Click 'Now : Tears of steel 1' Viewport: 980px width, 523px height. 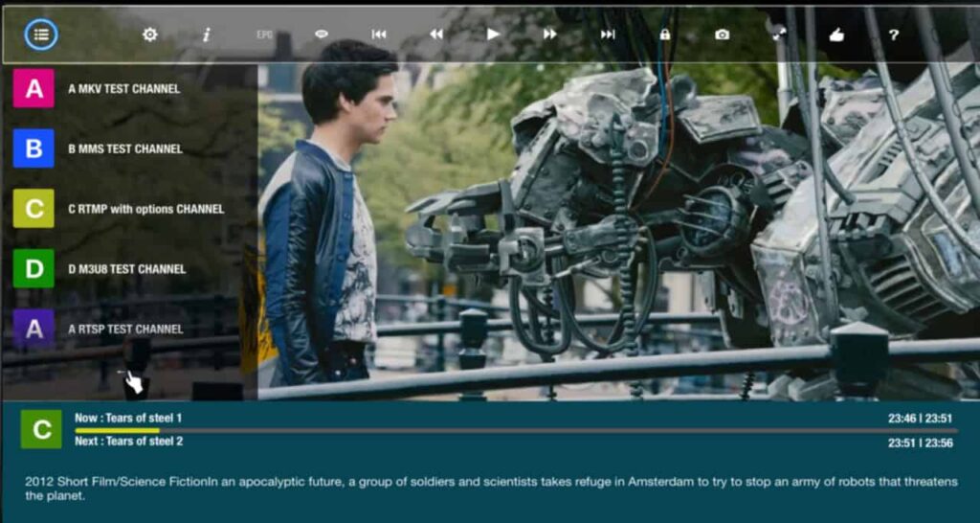(x=129, y=418)
